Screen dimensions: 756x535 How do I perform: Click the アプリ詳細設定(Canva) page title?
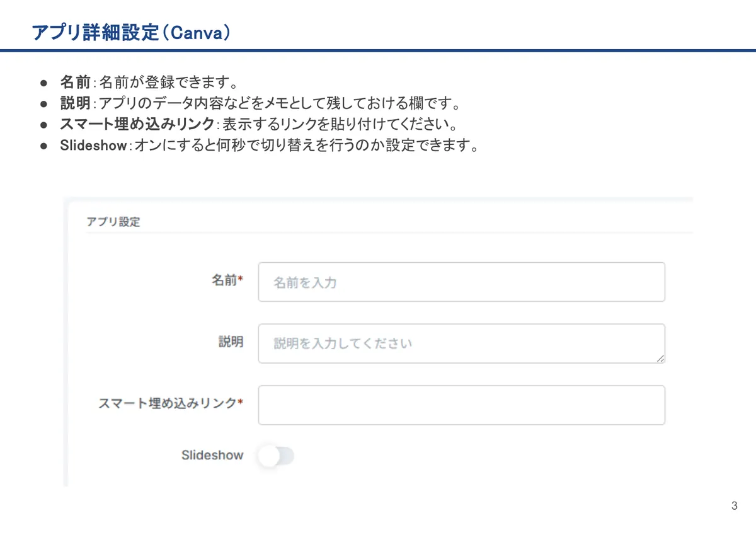[x=130, y=33]
